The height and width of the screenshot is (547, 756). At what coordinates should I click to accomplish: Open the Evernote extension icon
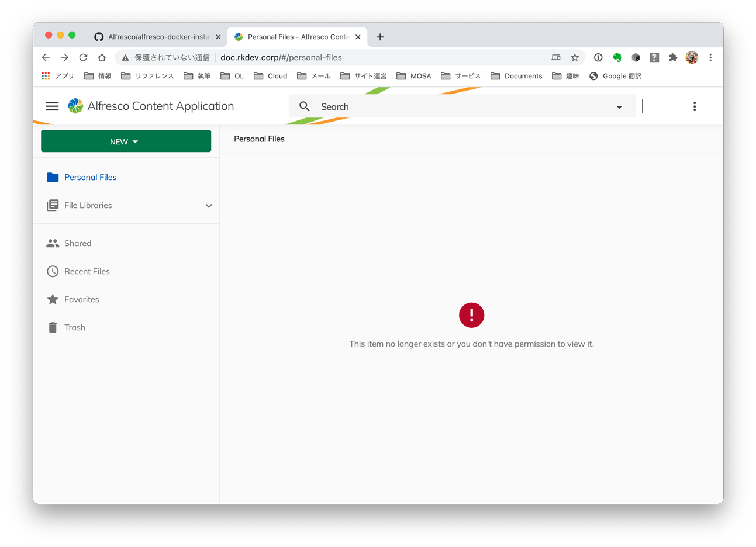click(617, 57)
